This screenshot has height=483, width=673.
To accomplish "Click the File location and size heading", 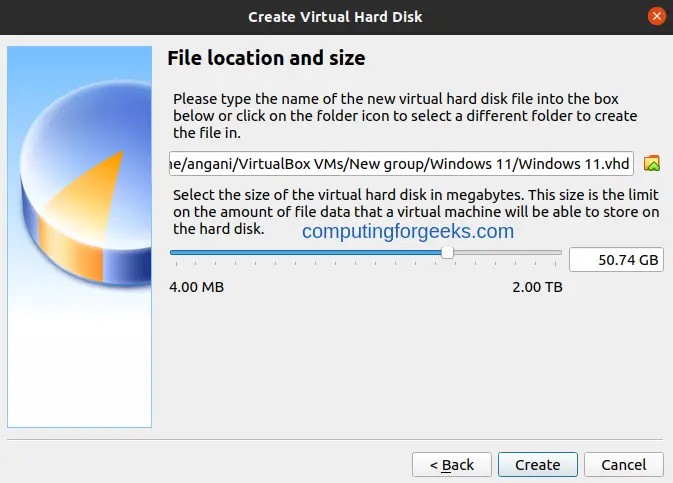I will click(x=266, y=58).
